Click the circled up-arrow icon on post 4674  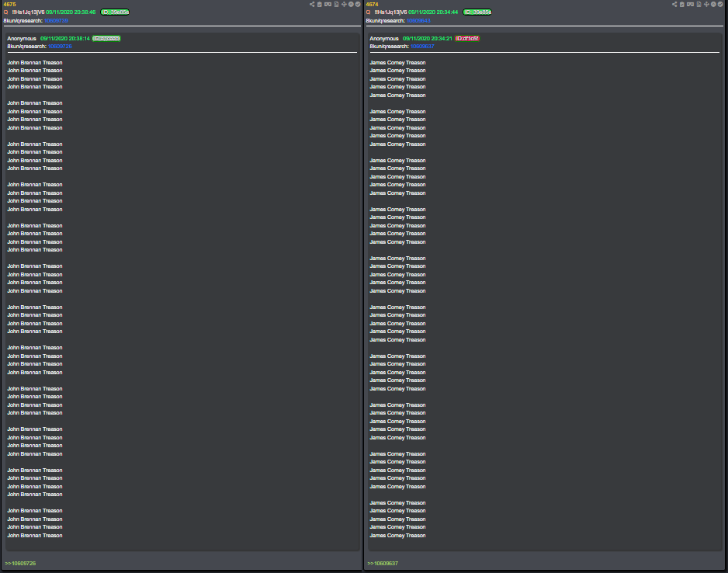pyautogui.click(x=713, y=4)
